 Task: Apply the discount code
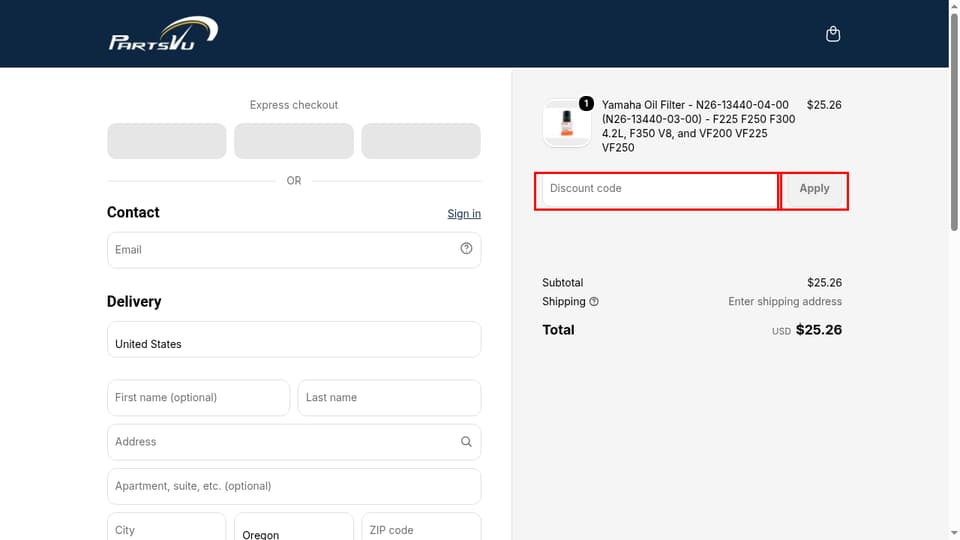[x=814, y=189]
